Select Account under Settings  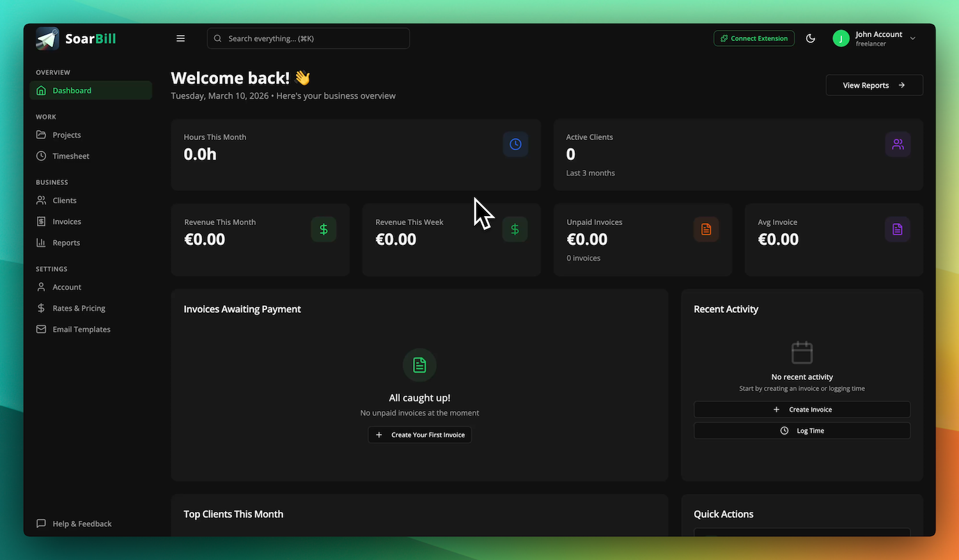point(64,286)
